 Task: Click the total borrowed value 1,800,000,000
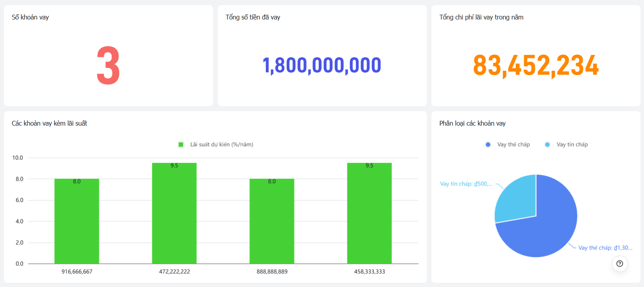(x=322, y=66)
